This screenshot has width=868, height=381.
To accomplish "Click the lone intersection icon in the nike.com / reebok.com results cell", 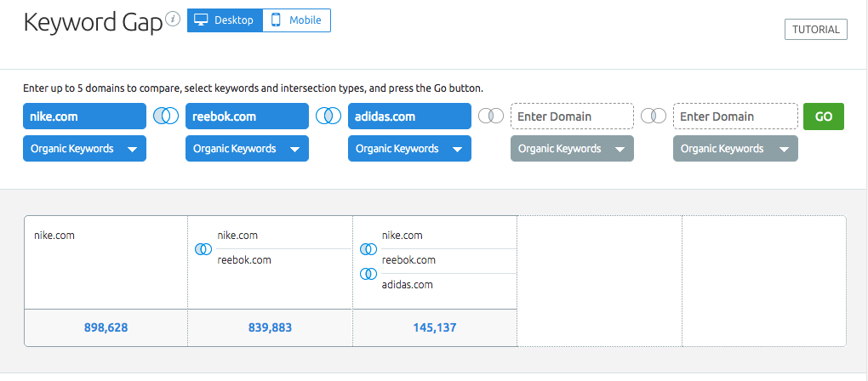I will [203, 249].
